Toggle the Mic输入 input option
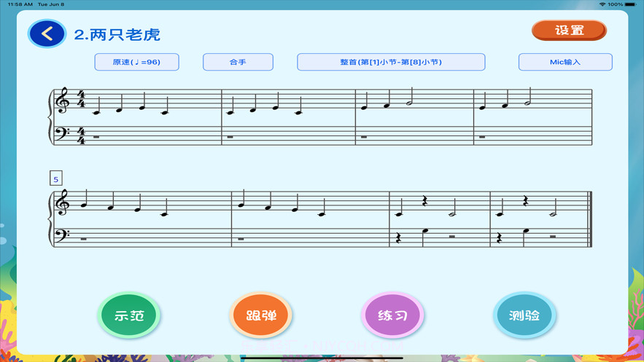Viewport: 644px width, 362px height. [565, 62]
